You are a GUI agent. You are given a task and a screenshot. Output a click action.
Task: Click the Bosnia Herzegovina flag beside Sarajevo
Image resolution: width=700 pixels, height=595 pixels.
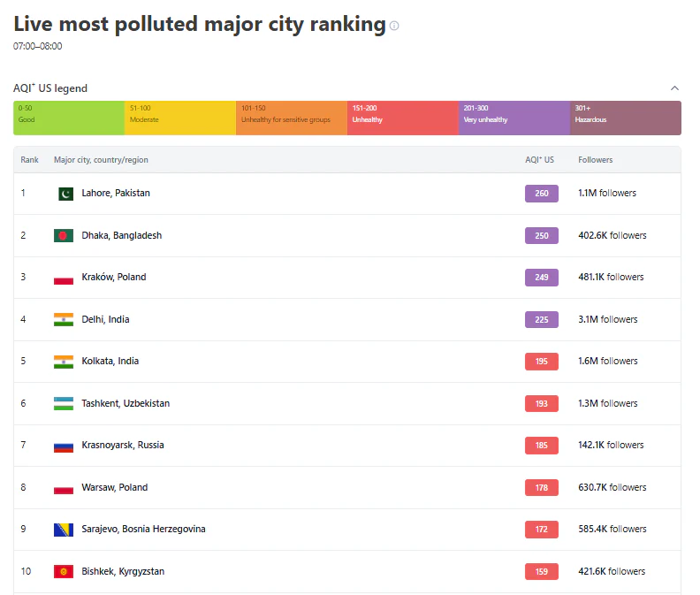coord(64,530)
